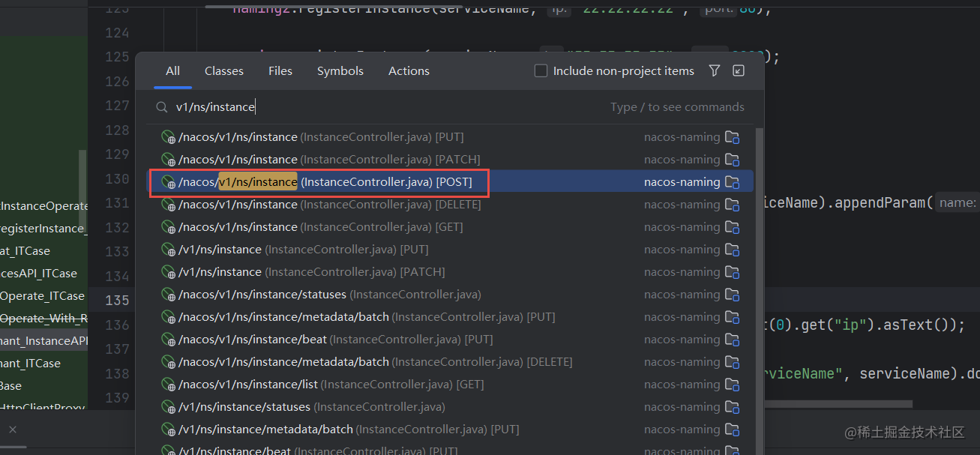Select /v1/ns/instance/metadata/batch [PUT] result
This screenshot has width=980, height=455.
pyautogui.click(x=450, y=430)
